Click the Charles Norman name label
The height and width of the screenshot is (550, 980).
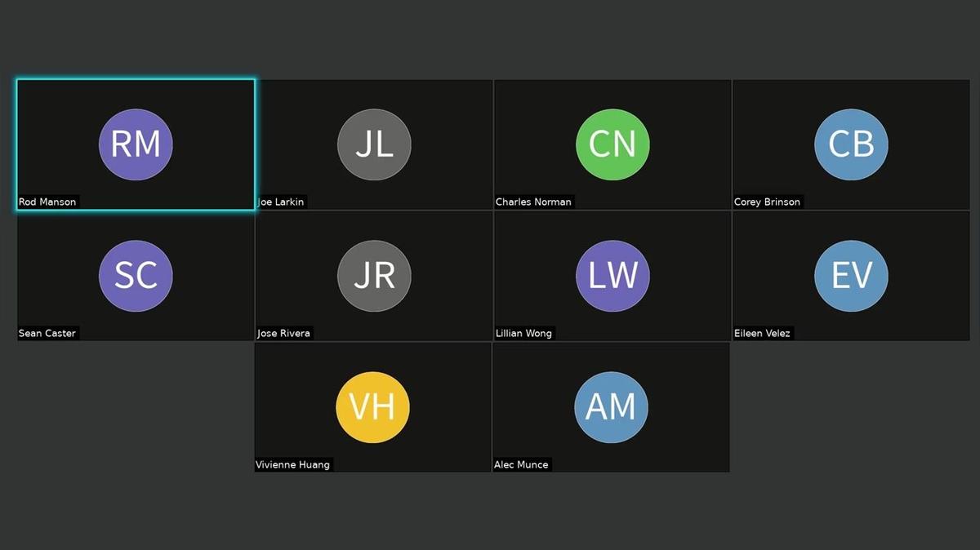click(x=533, y=202)
